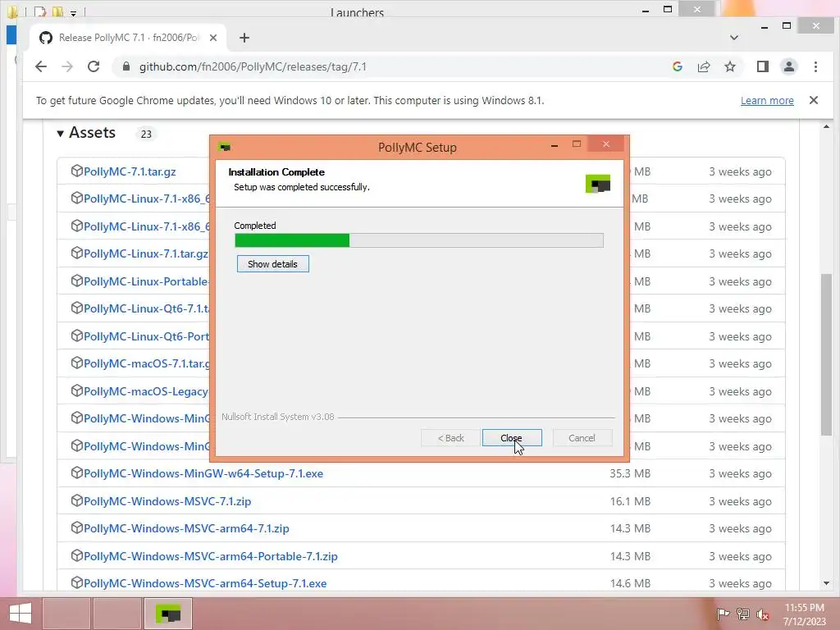This screenshot has width=840, height=630.
Task: Click the PollyMC Setup title bar icon
Action: (225, 147)
